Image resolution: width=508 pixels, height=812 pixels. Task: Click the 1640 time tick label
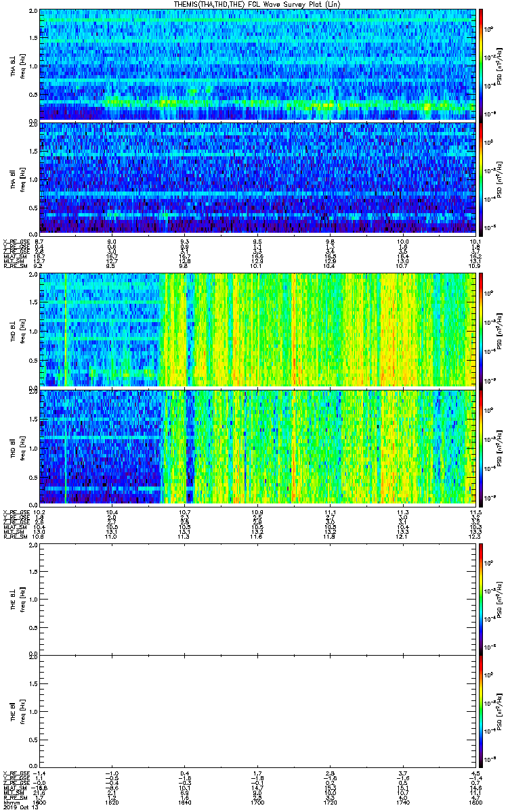pyautogui.click(x=185, y=802)
